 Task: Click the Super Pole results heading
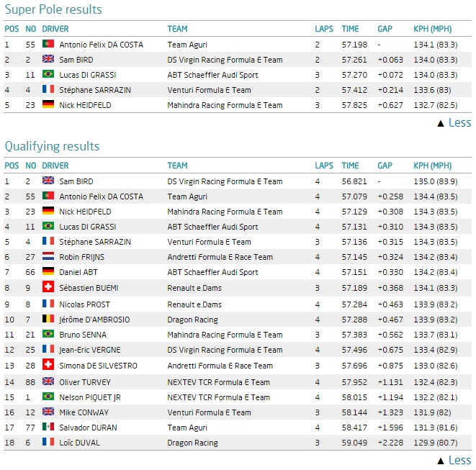tap(53, 9)
